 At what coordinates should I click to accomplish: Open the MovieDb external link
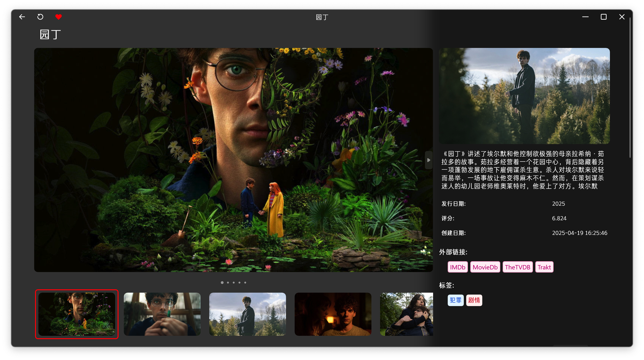click(485, 267)
